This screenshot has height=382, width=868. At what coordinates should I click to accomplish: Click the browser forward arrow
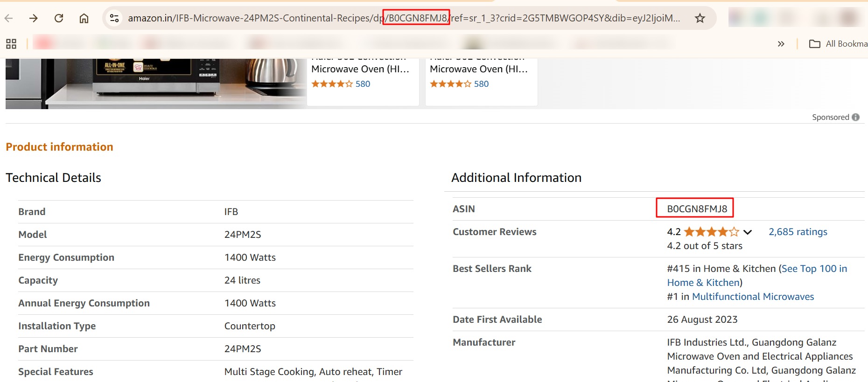point(33,18)
